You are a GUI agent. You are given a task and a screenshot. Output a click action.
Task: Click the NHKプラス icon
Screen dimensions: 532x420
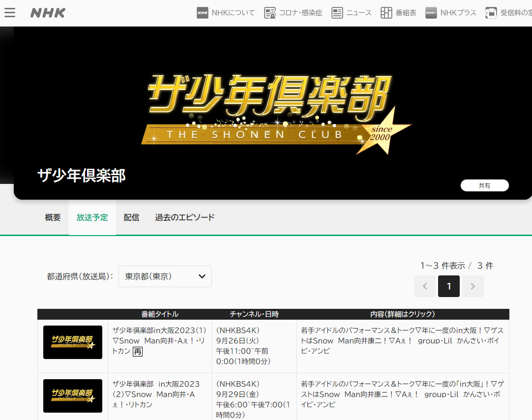(x=431, y=13)
